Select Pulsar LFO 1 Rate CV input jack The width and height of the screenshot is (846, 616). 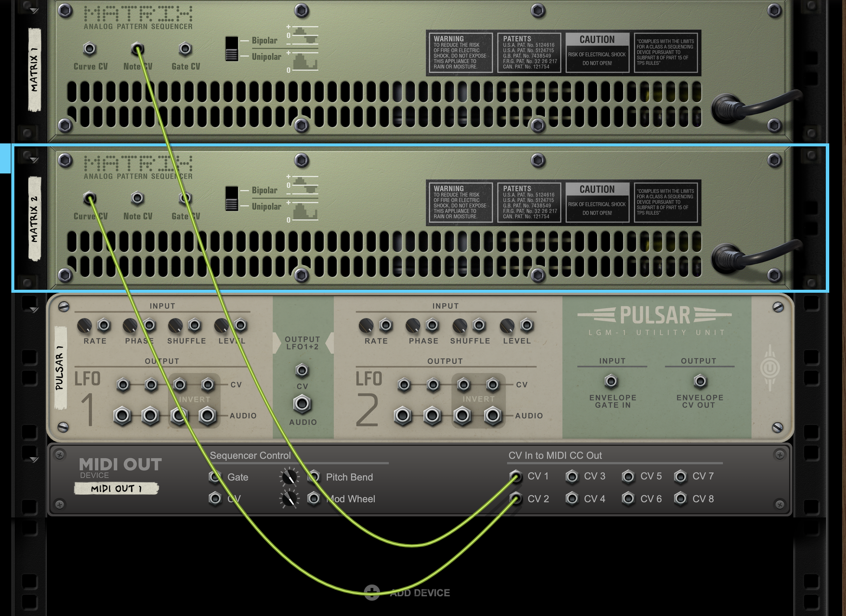(x=104, y=325)
